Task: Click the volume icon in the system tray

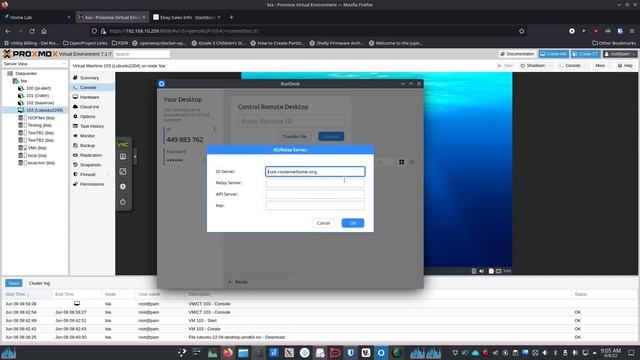Action: tap(544, 353)
